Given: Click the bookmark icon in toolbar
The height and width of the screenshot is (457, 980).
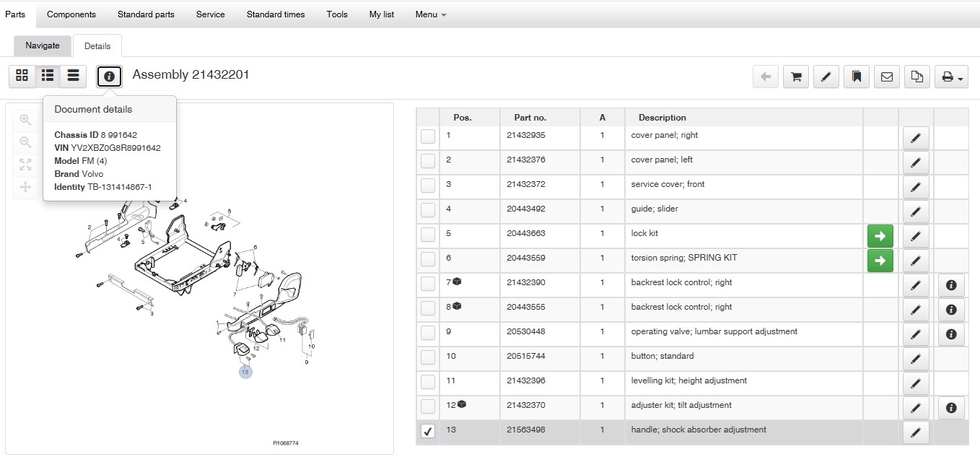Looking at the screenshot, I should click(x=856, y=77).
